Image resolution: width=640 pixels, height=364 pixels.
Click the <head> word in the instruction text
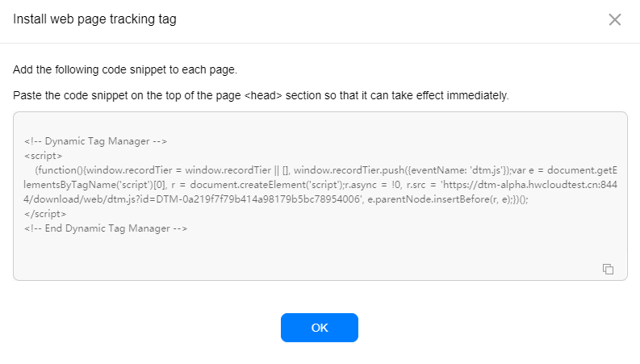pos(263,95)
